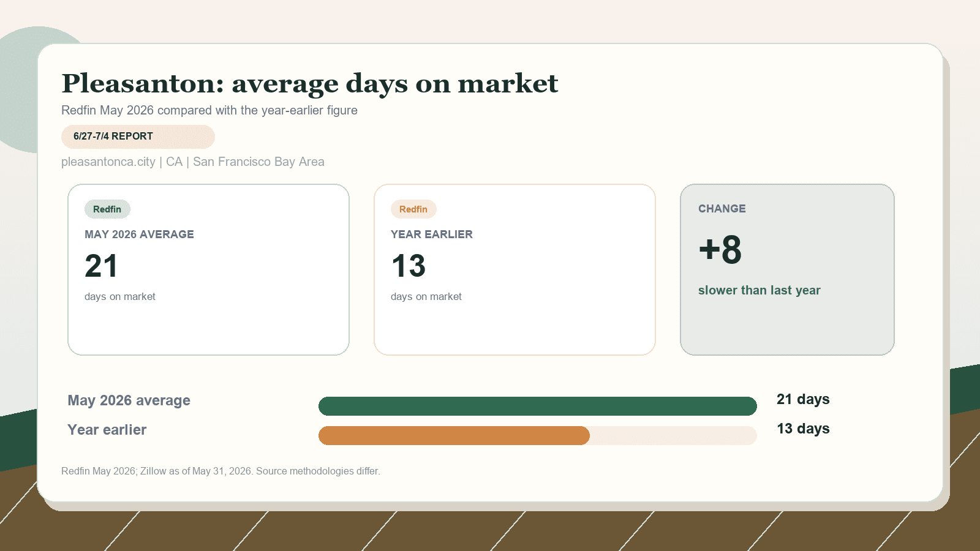Click the green Redfin tag in the May 2026 card
980x551 pixels.
107,209
